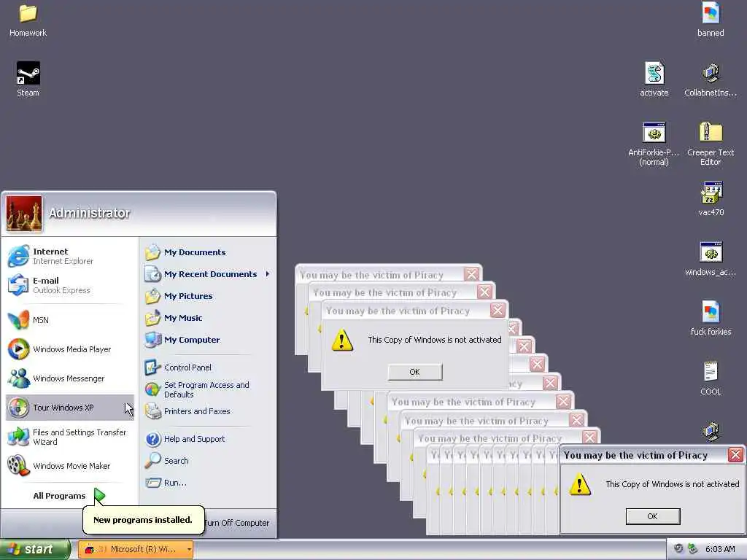Open Windows Messenger
This screenshot has height=560, width=747.
[x=70, y=378]
